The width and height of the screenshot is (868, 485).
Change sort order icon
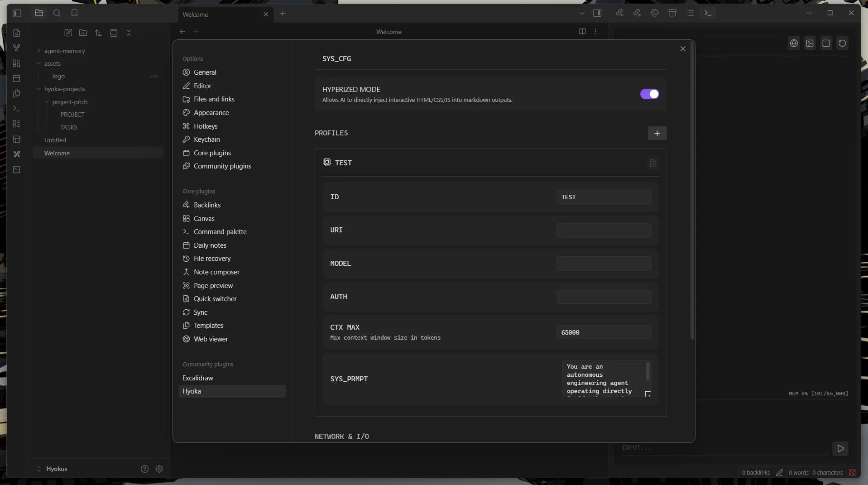click(x=98, y=33)
